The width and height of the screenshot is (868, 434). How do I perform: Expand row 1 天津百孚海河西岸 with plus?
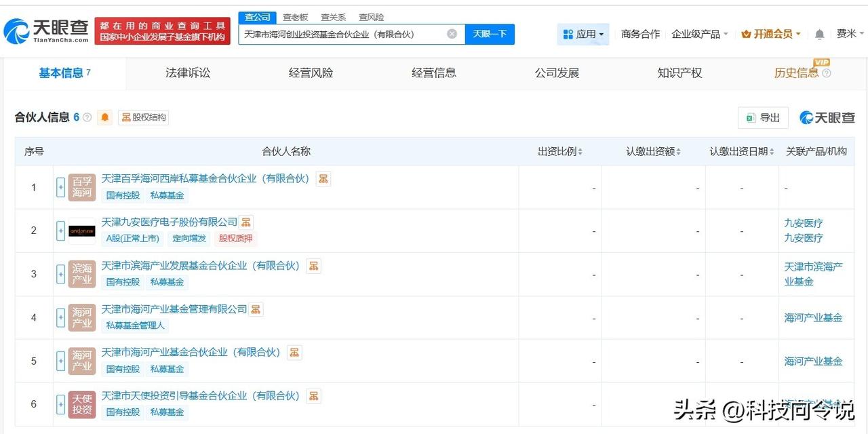point(60,187)
